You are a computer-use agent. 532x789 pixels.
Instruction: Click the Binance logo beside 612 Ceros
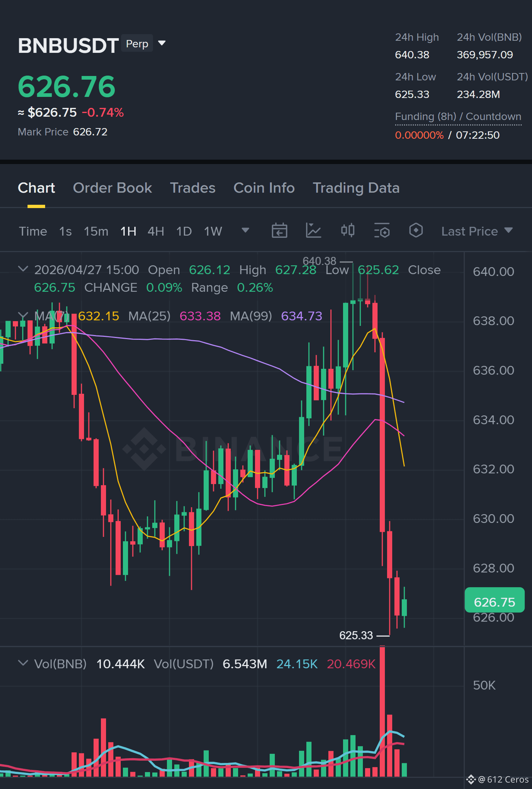click(471, 779)
